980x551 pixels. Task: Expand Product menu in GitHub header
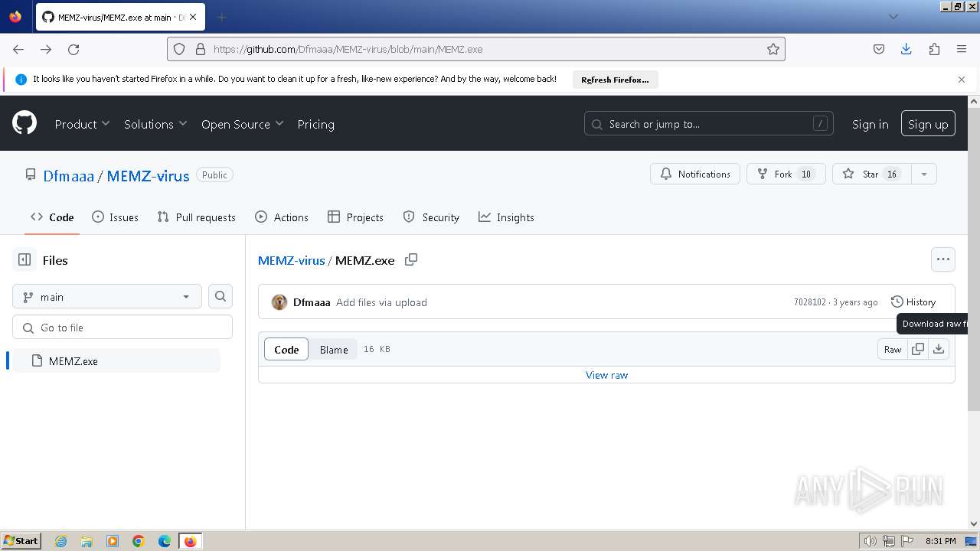[82, 124]
